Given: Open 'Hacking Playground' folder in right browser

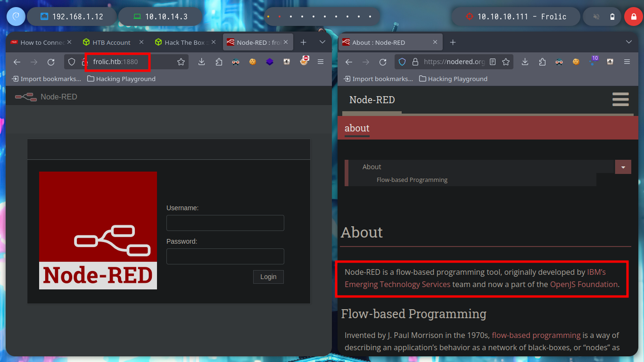Looking at the screenshot, I should click(x=454, y=79).
